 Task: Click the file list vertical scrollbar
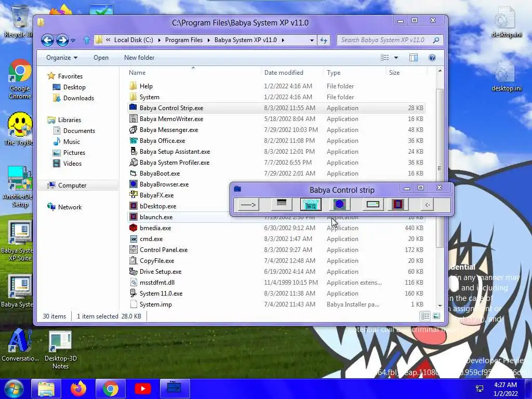click(x=440, y=168)
